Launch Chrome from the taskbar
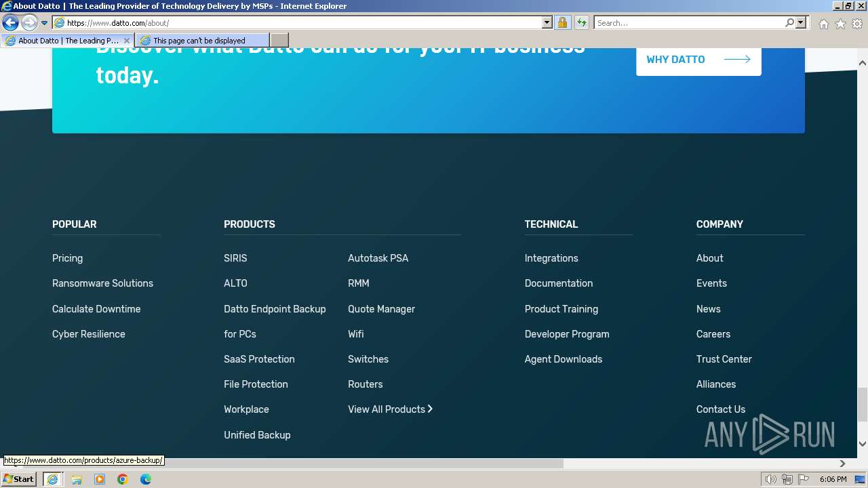 [123, 479]
